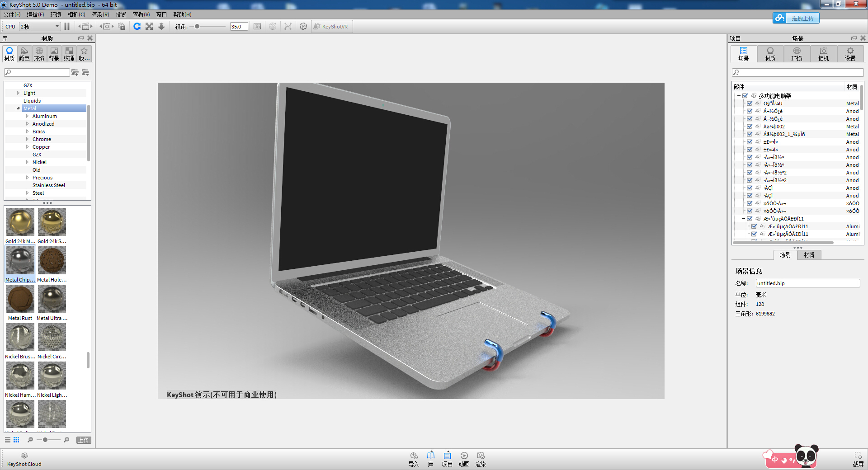The width and height of the screenshot is (868, 470).
Task: Open the library 纹理 textures tab
Action: click(x=69, y=54)
